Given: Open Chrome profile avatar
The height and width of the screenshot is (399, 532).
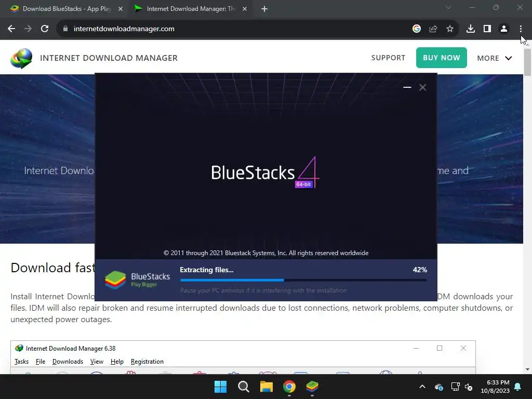Looking at the screenshot, I should (504, 29).
